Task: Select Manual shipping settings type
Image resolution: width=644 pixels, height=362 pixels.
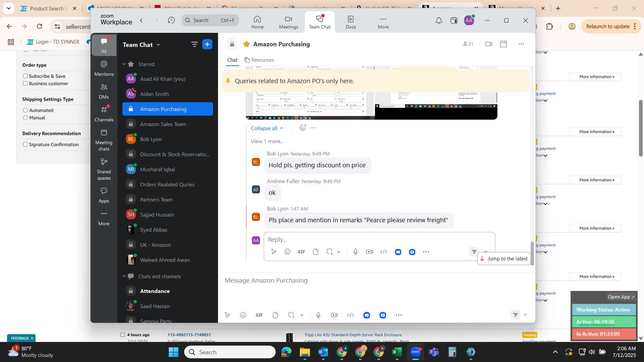Action: coord(25,118)
